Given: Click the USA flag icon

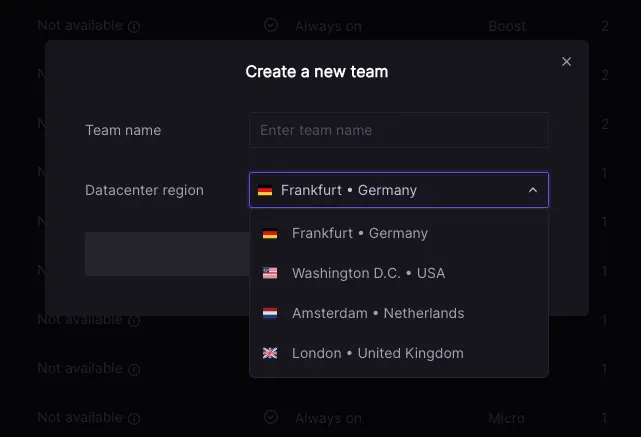Looking at the screenshot, I should pyautogui.click(x=270, y=273).
